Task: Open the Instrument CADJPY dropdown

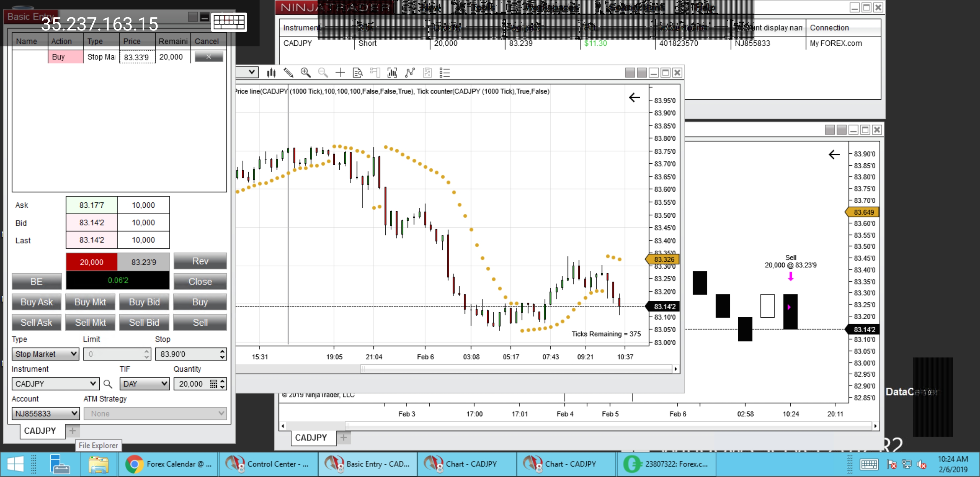Action: tap(56, 384)
